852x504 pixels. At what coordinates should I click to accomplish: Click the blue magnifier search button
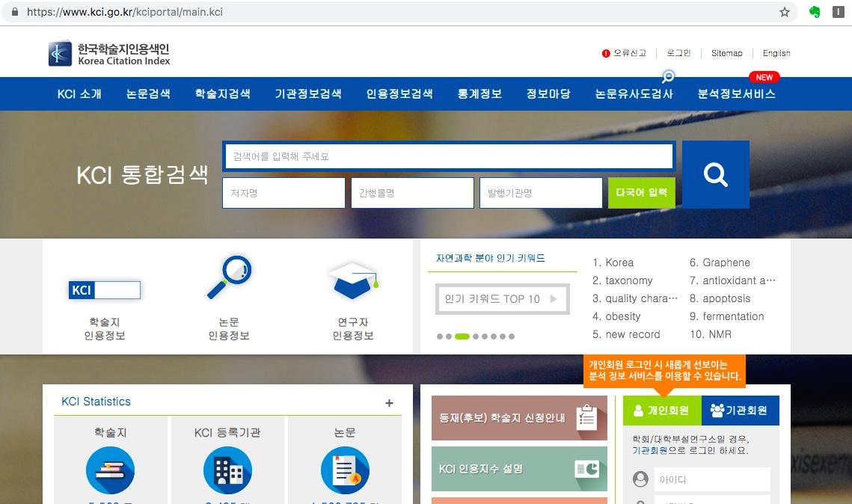716,174
